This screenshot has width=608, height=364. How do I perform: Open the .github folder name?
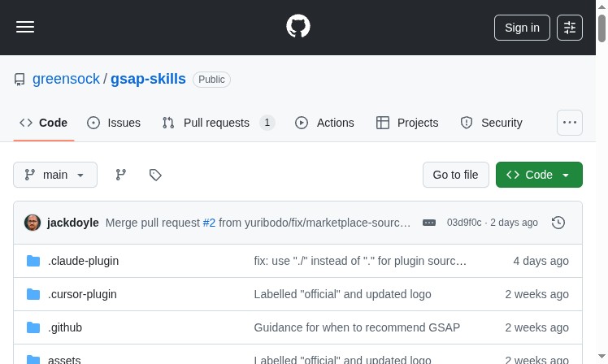click(65, 327)
